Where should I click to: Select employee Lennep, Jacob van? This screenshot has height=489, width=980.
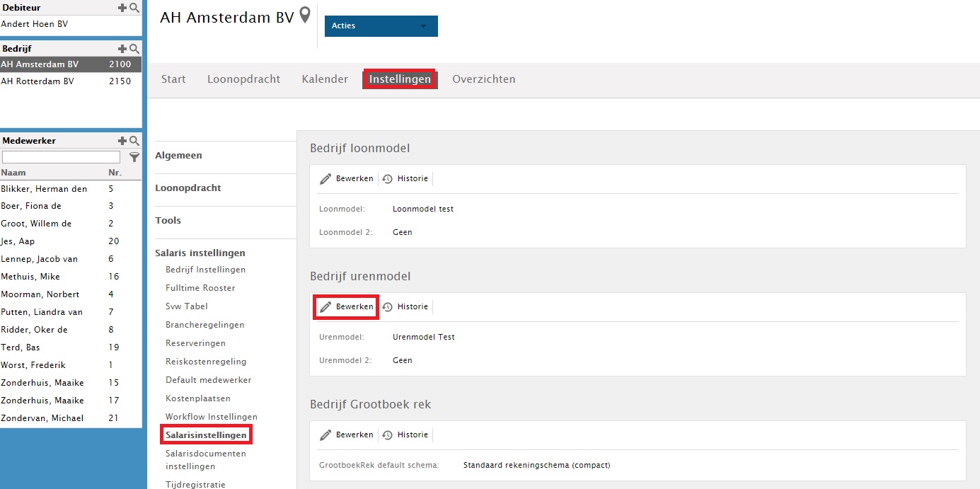(x=71, y=259)
